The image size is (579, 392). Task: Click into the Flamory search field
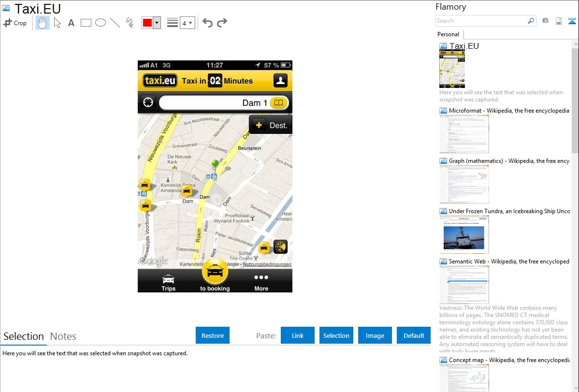coord(481,21)
